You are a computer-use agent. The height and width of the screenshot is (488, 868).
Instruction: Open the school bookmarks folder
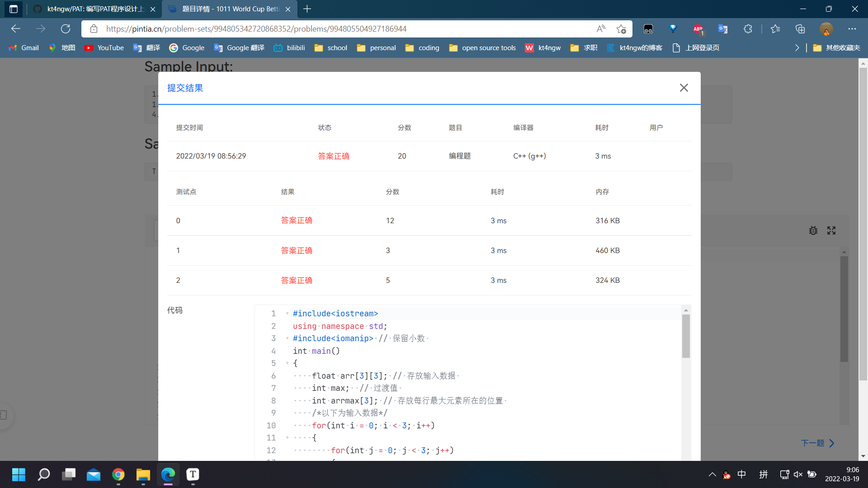(x=331, y=48)
